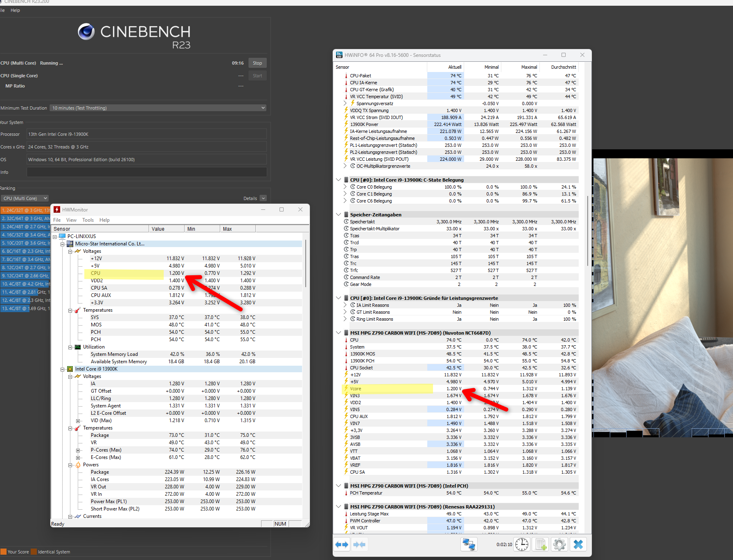
Task: Click the Info input field in Cinebench
Action: [147, 172]
